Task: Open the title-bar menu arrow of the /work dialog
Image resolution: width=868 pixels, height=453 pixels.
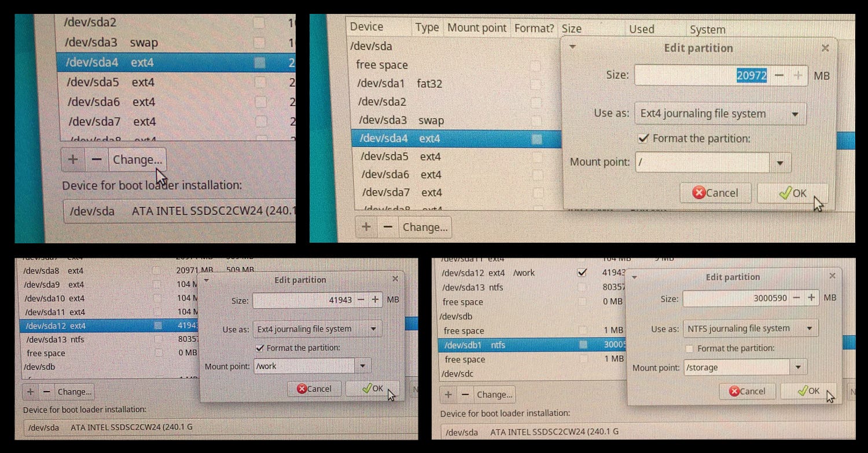Action: (x=207, y=279)
